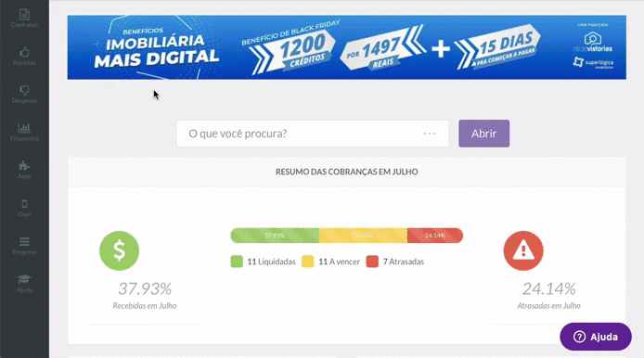The width and height of the screenshot is (644, 358).
Task: Click the green segment of progress bar
Action: tap(275, 236)
